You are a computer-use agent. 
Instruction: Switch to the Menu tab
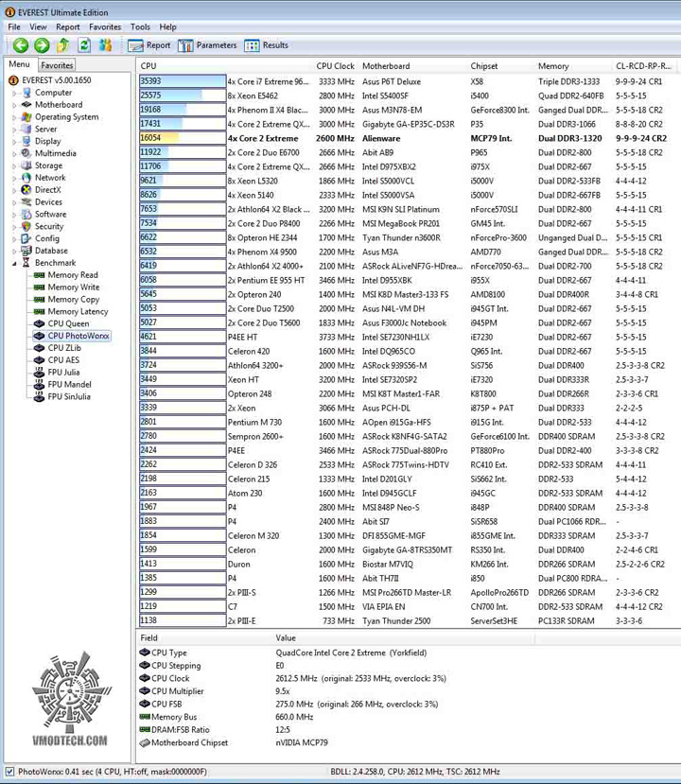(x=19, y=64)
